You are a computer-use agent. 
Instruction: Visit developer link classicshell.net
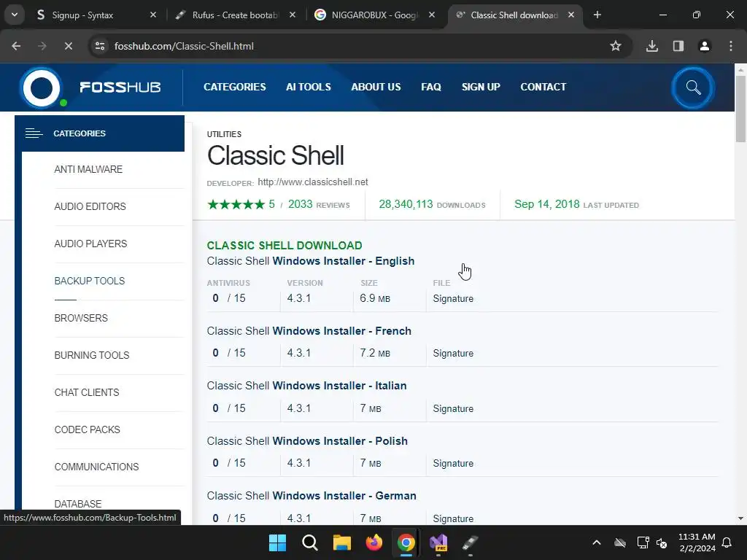(312, 182)
